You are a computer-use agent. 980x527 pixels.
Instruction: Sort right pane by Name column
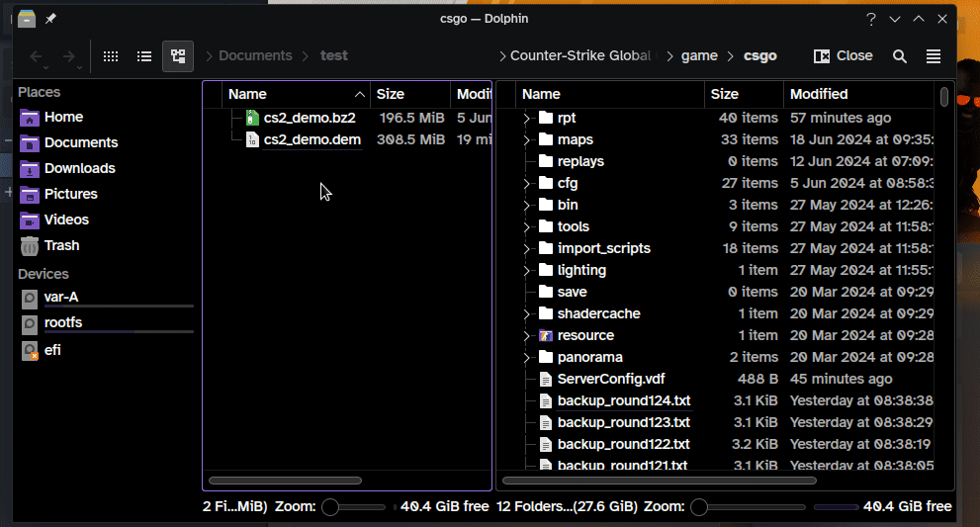tap(609, 94)
